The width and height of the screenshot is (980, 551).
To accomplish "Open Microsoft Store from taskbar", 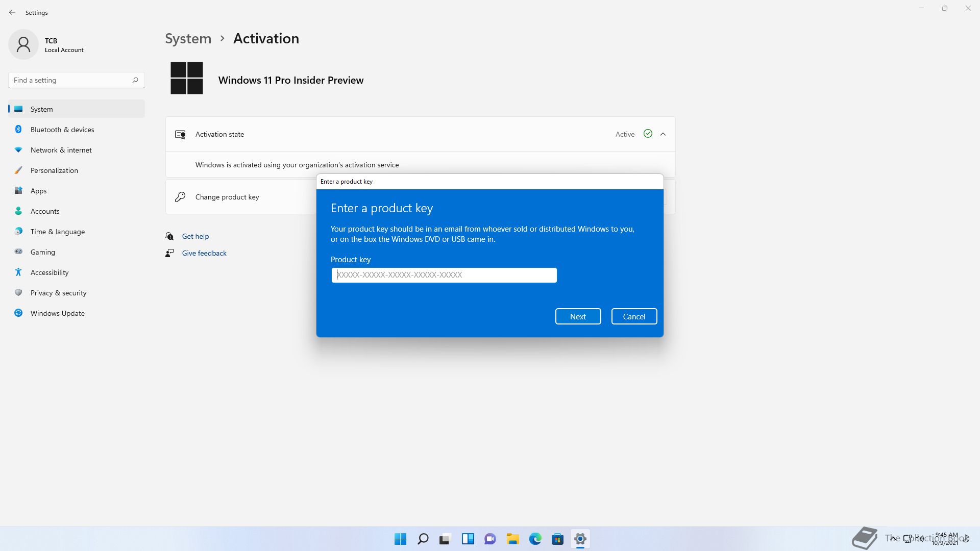I will 557,539.
